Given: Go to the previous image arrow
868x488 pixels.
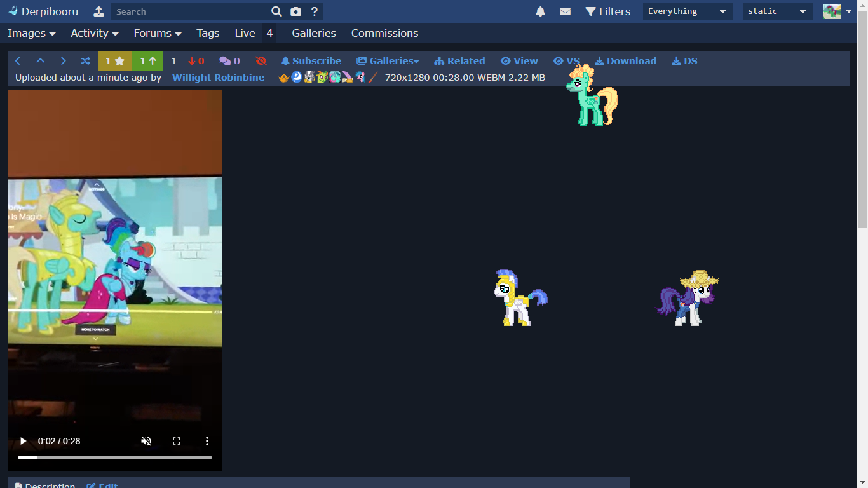Looking at the screenshot, I should (x=18, y=61).
